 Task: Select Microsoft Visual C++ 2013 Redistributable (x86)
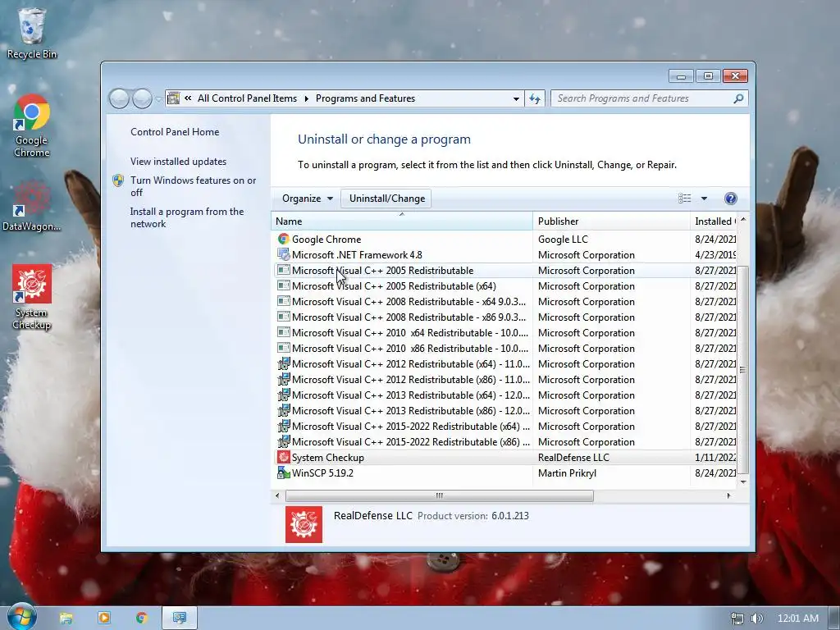pyautogui.click(x=505, y=410)
